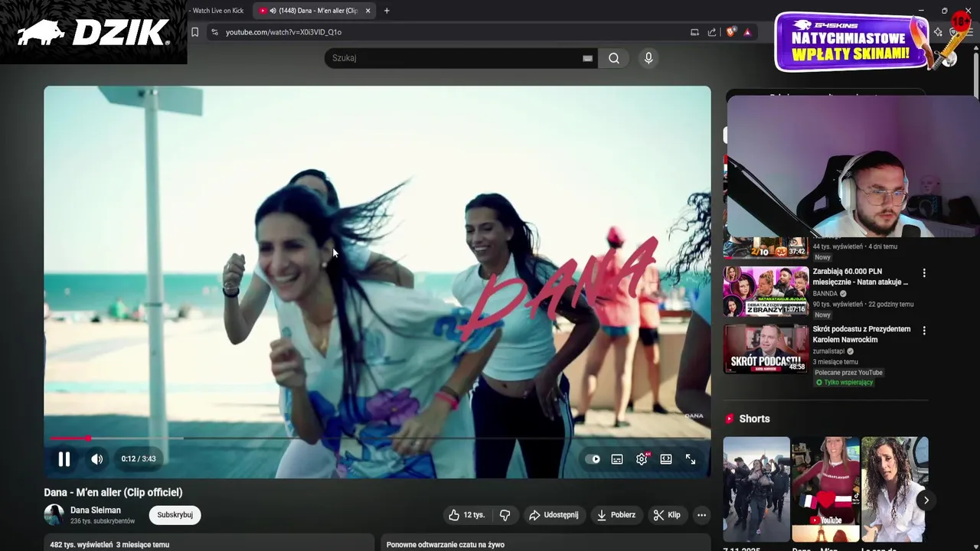This screenshot has width=980, height=551.
Task: Turn on subtitles in the player
Action: [x=617, y=459]
